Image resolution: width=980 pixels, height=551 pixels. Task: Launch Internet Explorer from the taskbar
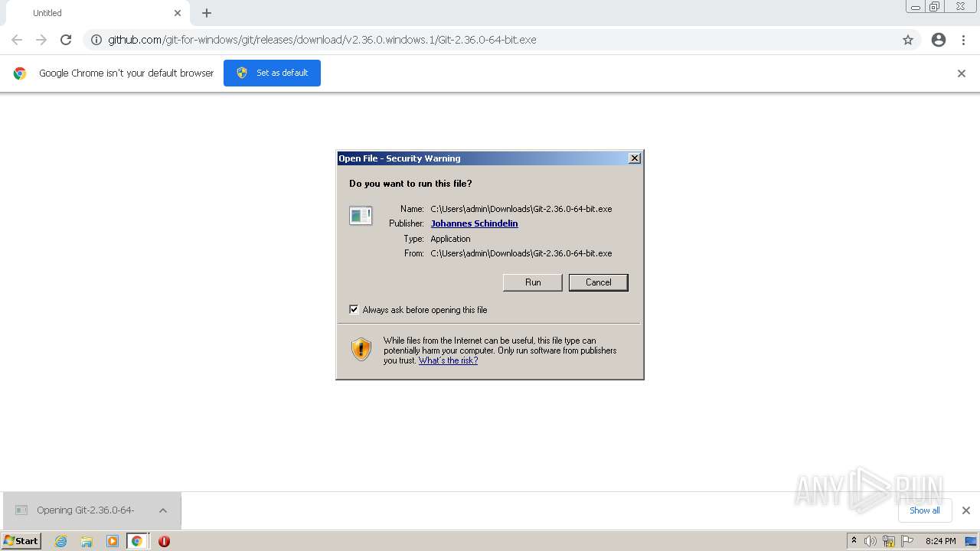pos(60,541)
